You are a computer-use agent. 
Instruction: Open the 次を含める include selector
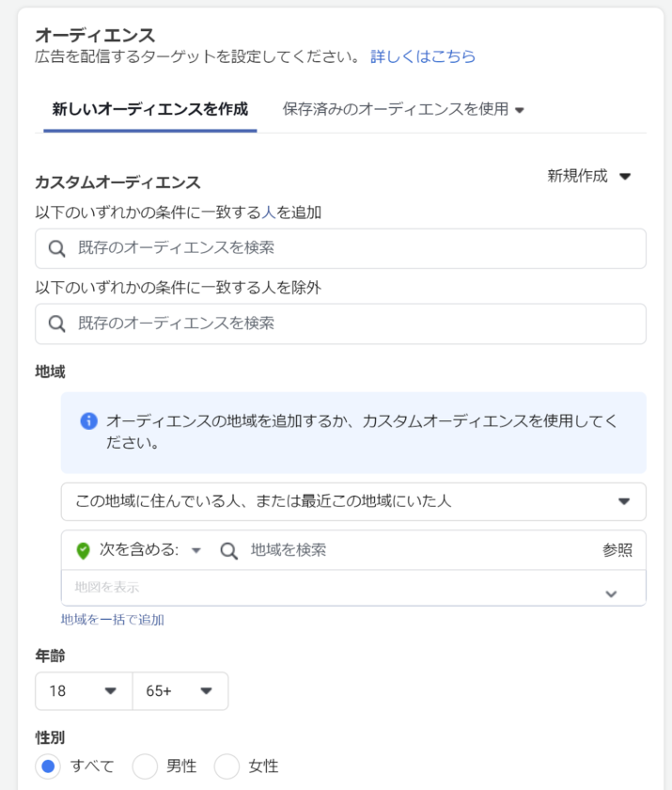click(148, 550)
